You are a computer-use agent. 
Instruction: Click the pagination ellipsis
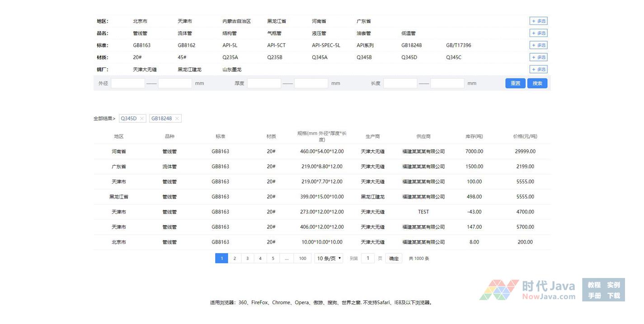click(287, 259)
